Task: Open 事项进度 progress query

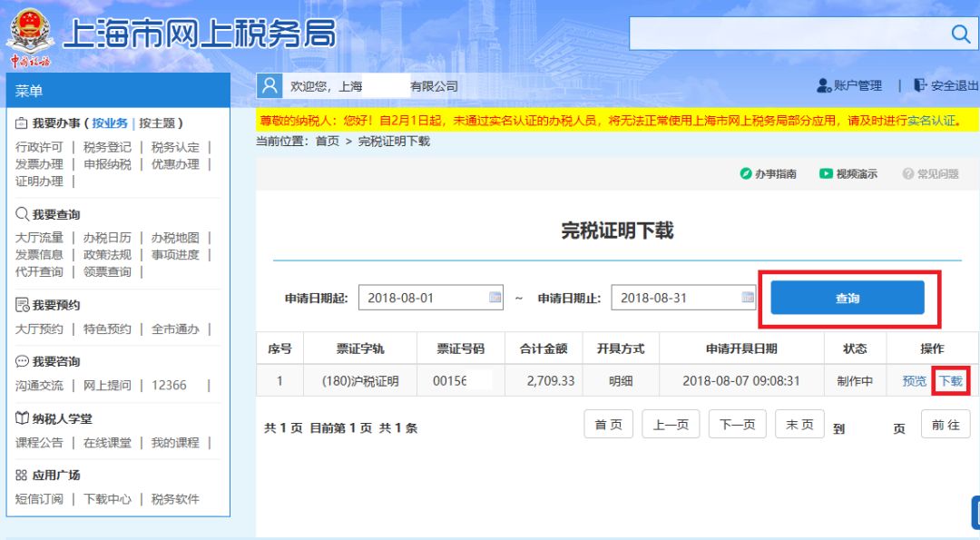Action: 176,254
